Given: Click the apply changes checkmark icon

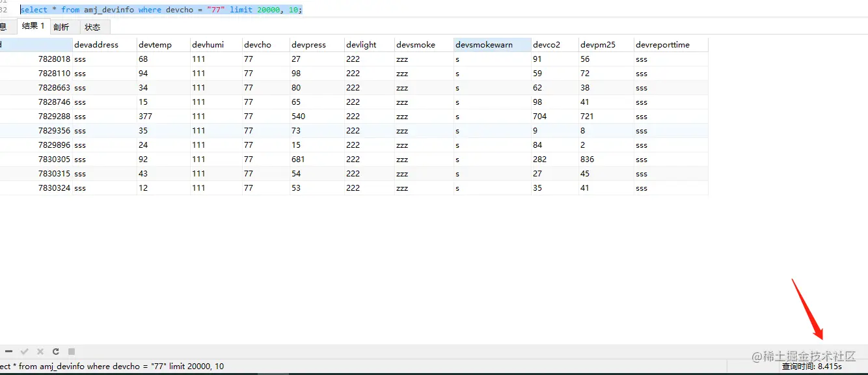Looking at the screenshot, I should pyautogui.click(x=25, y=352).
